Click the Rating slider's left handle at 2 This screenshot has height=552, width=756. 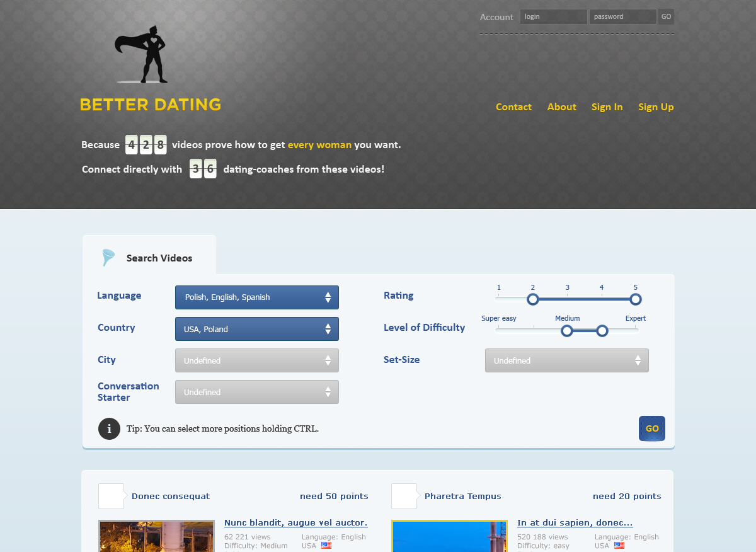pos(533,299)
